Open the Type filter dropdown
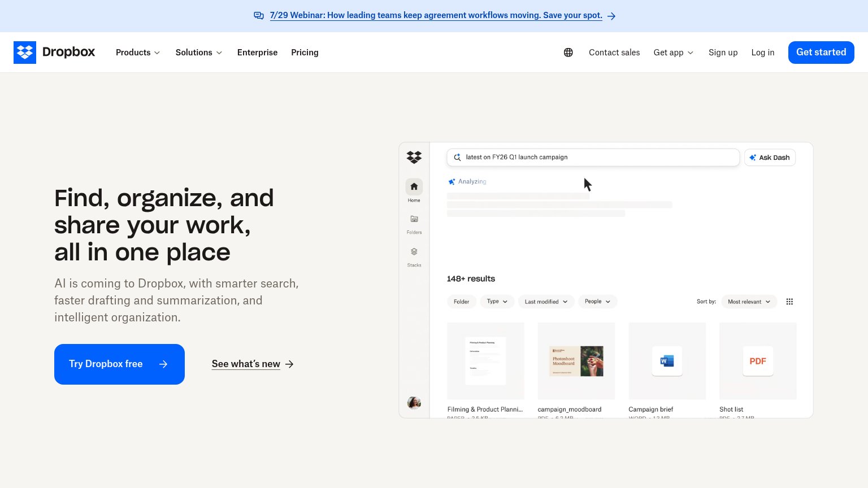The image size is (868, 488). coord(497,302)
